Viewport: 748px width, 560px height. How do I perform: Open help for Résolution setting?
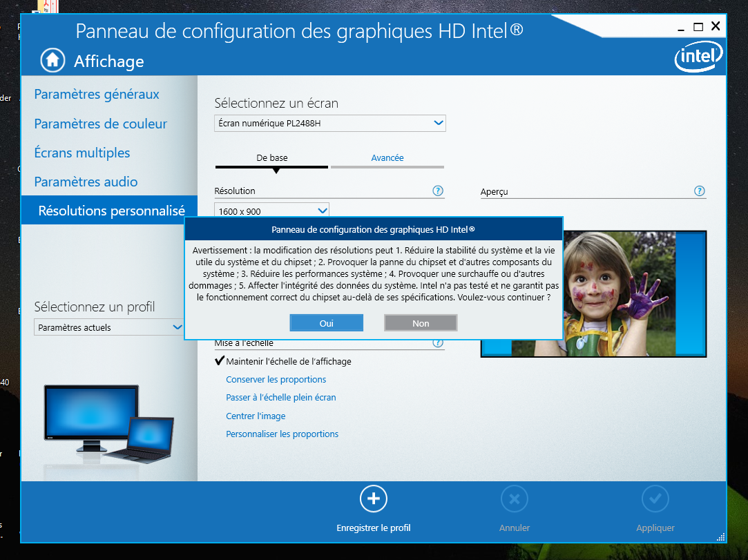pyautogui.click(x=437, y=191)
